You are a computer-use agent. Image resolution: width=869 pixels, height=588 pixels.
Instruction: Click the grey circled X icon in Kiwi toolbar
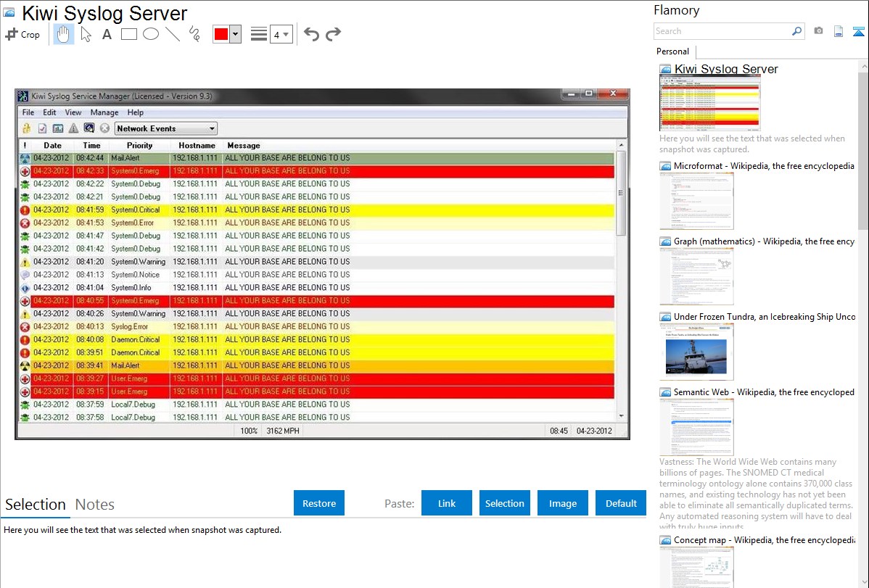coord(104,128)
